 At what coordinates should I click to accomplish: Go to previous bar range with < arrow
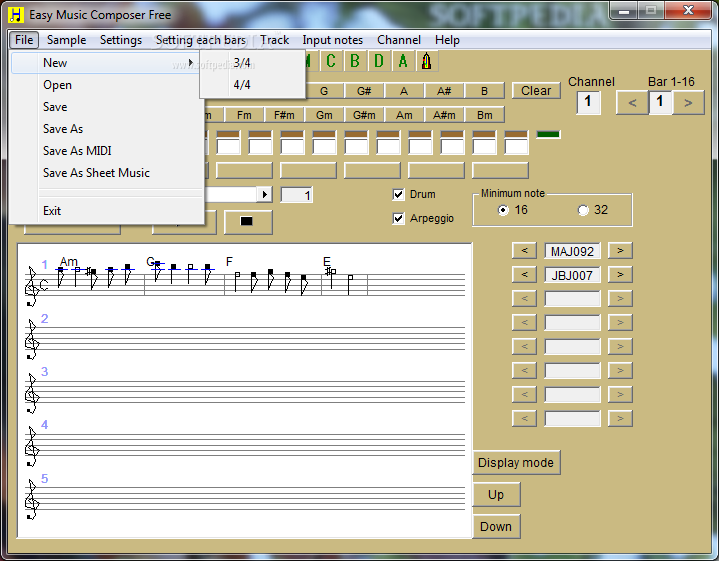tap(632, 102)
